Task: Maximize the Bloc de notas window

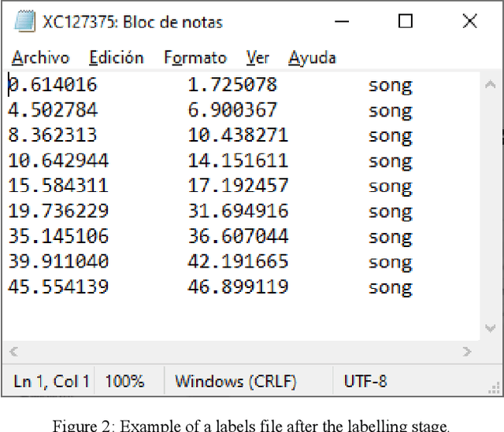Action: coord(405,22)
